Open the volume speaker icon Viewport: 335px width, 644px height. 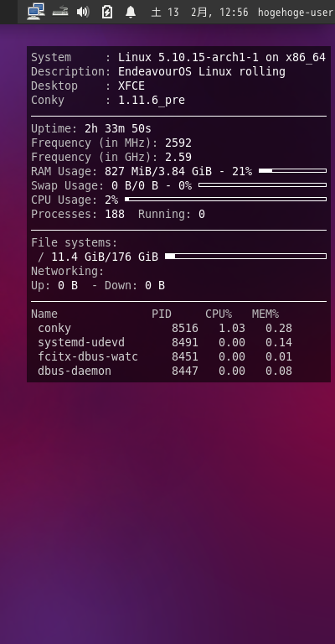pos(83,12)
